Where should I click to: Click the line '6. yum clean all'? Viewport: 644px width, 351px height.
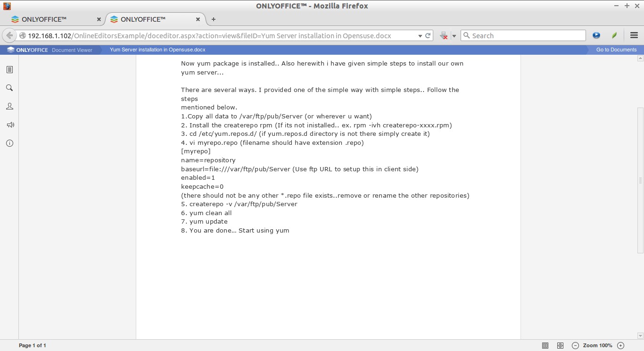(206, 213)
